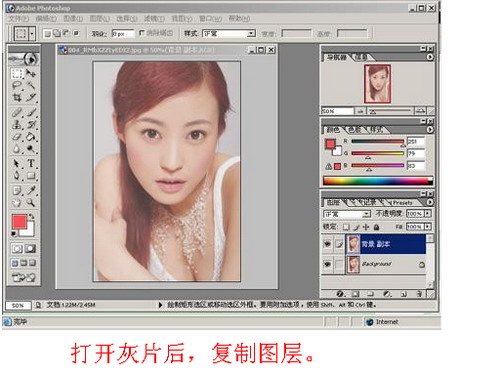
Task: Select the Hand tool
Action: tap(17, 202)
